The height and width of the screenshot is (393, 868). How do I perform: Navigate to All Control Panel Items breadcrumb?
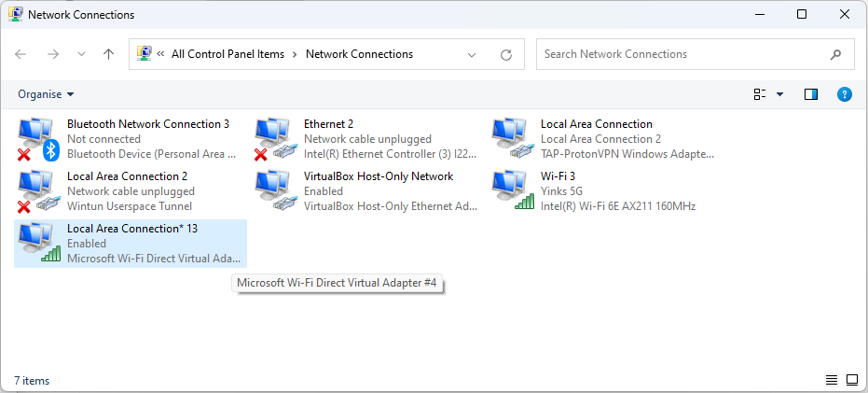coord(227,54)
